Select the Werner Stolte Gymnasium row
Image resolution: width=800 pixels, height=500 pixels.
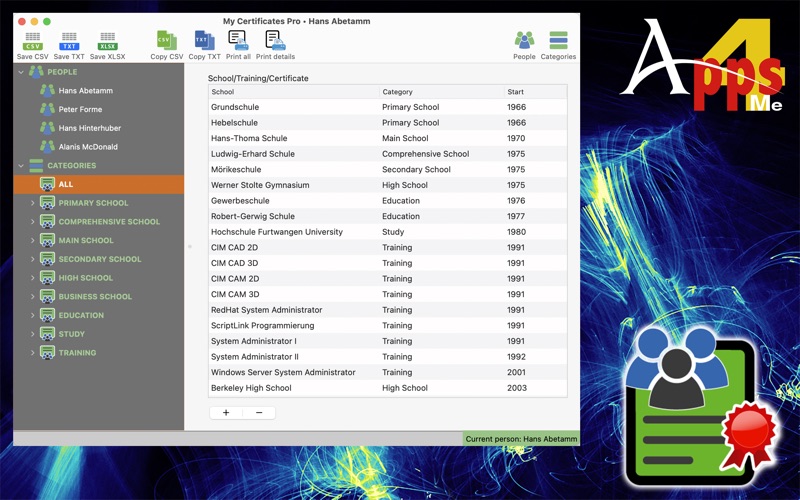pos(388,185)
